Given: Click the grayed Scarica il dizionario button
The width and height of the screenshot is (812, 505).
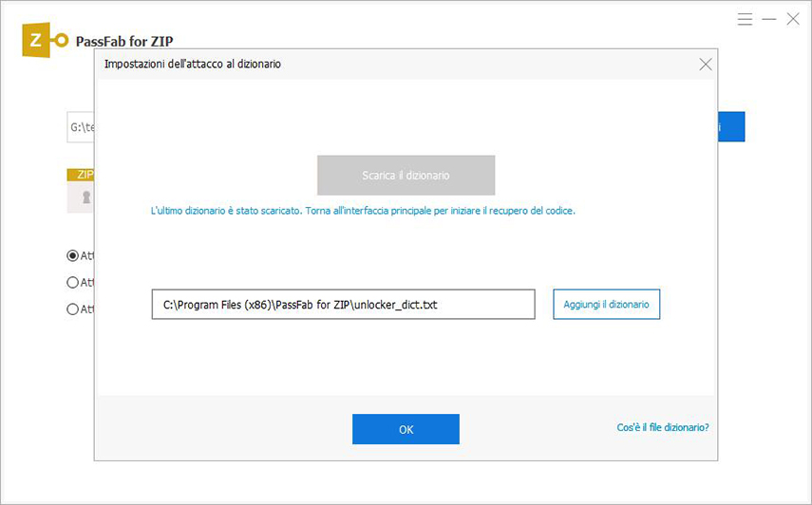Looking at the screenshot, I should coord(406,176).
